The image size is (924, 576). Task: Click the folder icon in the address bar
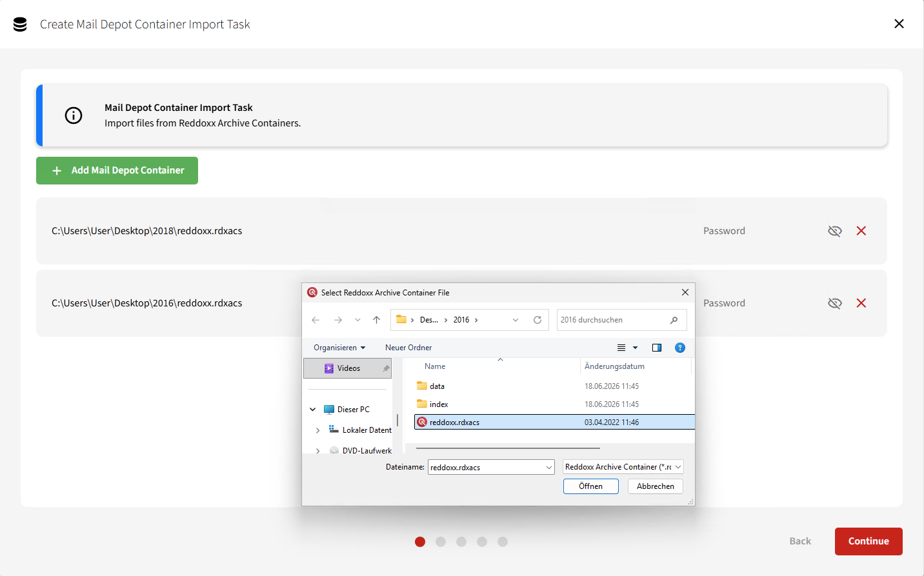point(401,319)
